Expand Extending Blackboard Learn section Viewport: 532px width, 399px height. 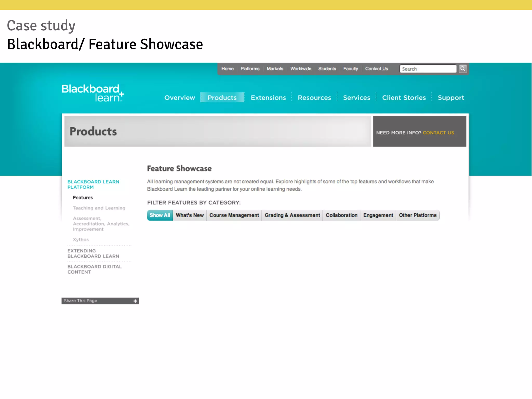tap(93, 253)
